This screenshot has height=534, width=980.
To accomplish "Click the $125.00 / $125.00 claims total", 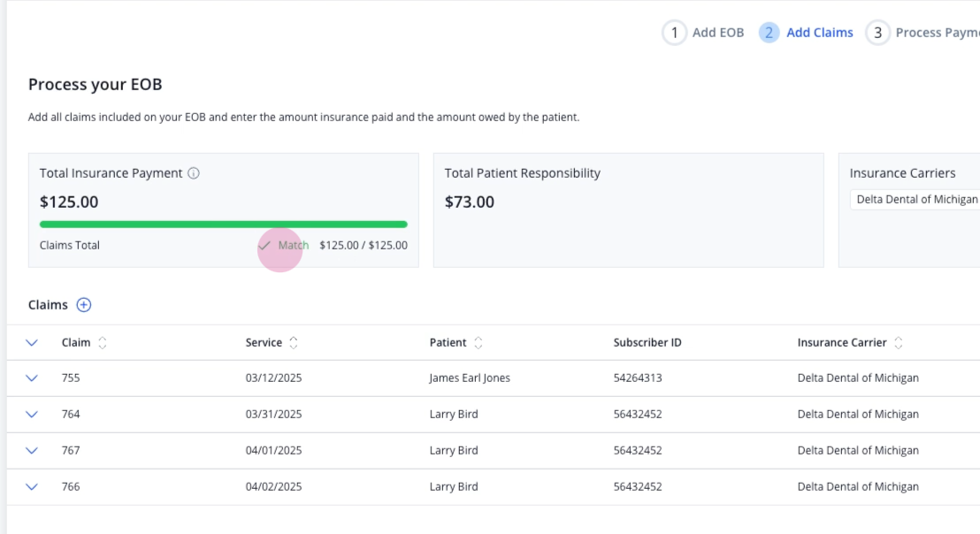I will click(x=364, y=246).
